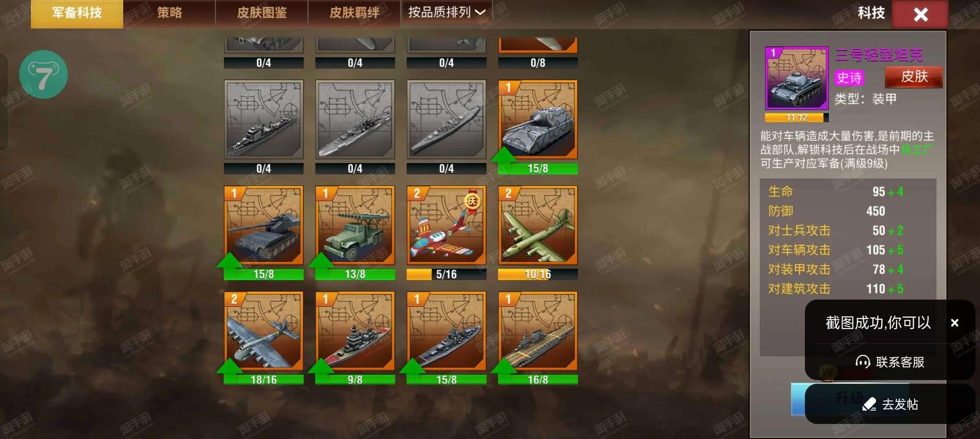Switch to the 策略 tab
This screenshot has width=980, height=439.
[x=169, y=13]
